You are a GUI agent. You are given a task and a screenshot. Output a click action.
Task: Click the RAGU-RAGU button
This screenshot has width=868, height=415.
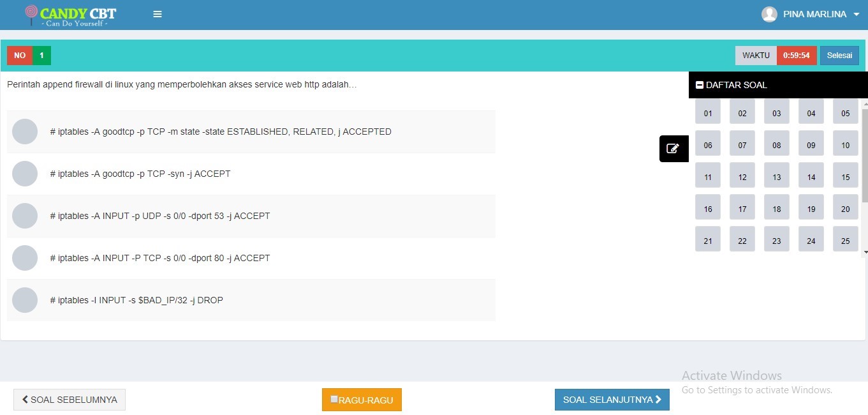(x=362, y=400)
